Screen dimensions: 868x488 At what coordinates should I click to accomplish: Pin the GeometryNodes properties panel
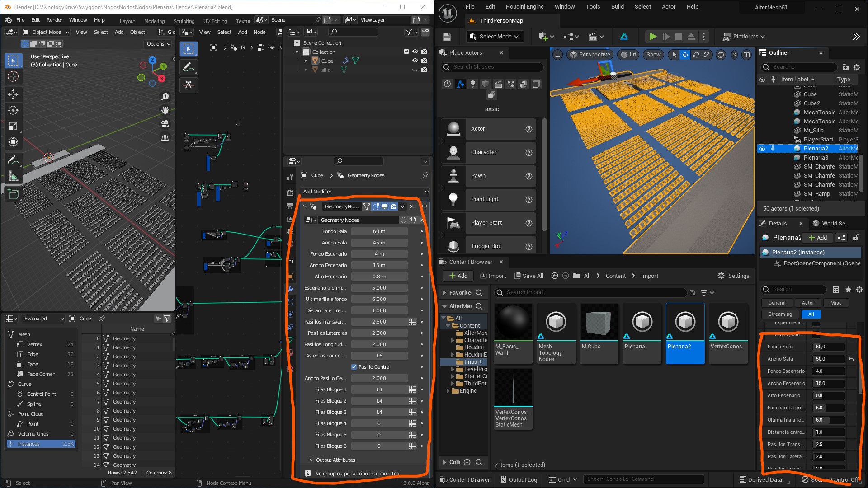(425, 175)
